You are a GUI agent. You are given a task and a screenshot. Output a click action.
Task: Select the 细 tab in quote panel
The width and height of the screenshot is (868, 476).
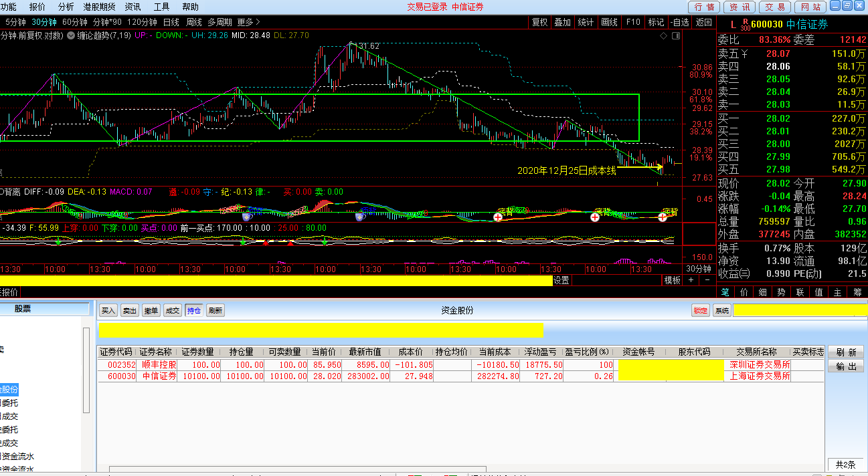[x=764, y=292]
